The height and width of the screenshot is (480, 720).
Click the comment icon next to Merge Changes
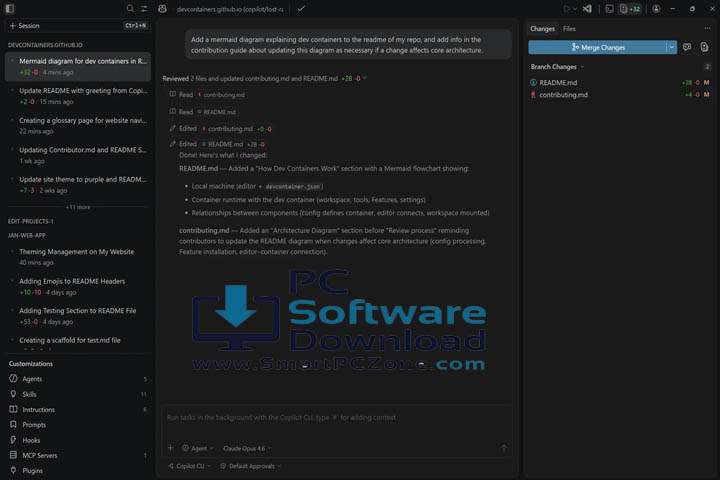pyautogui.click(x=687, y=47)
